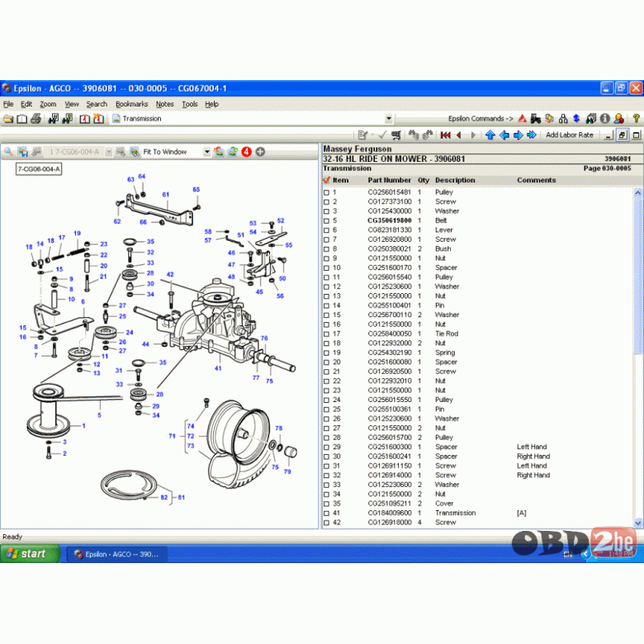
Task: Click the restore inner window button
Action: coord(623,135)
